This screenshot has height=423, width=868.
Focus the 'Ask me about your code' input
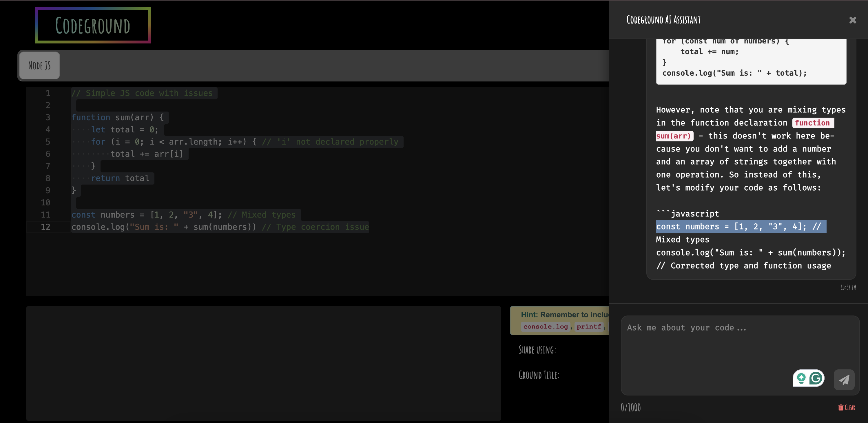tap(740, 355)
